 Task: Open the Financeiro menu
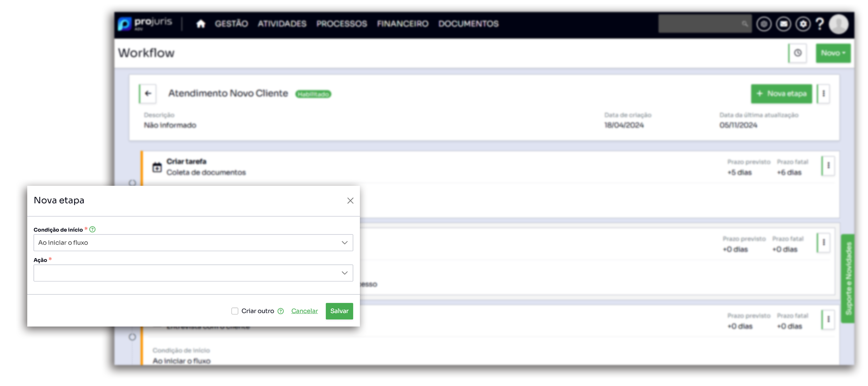(x=402, y=24)
